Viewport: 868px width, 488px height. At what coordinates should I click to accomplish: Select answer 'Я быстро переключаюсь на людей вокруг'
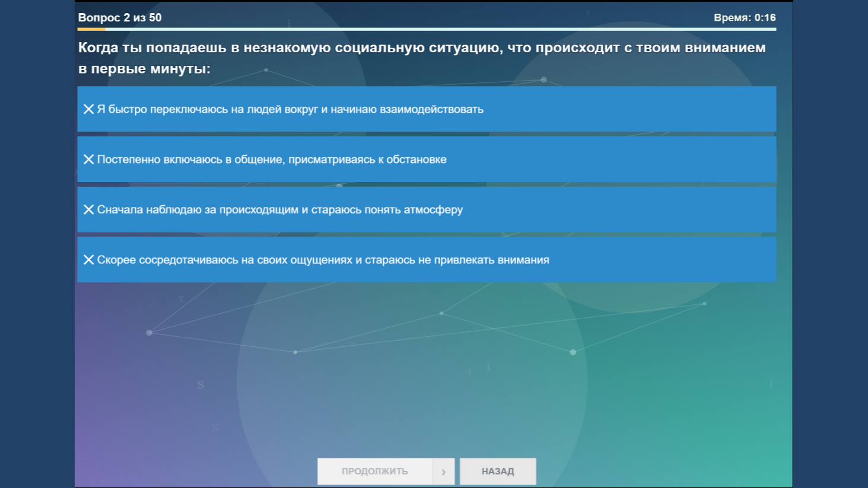(x=427, y=109)
